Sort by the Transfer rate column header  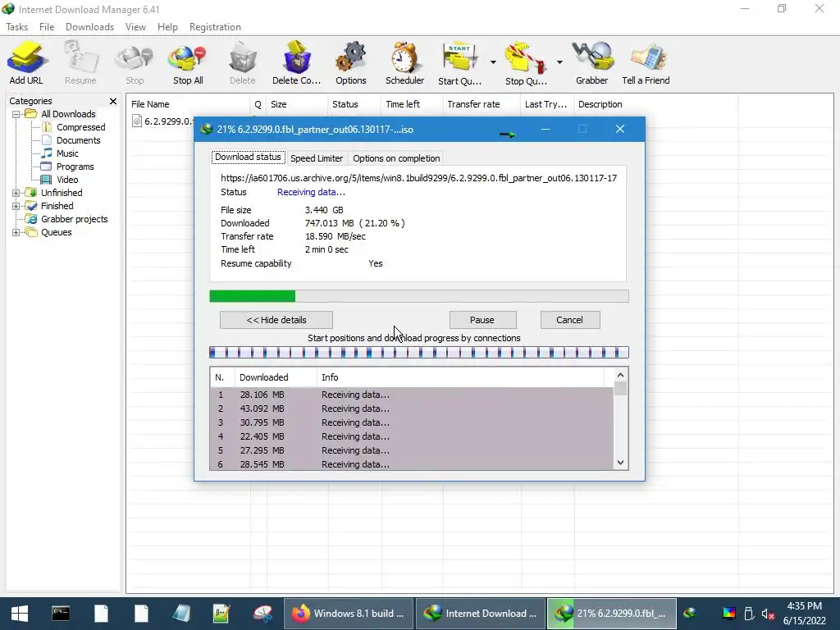[x=481, y=104]
